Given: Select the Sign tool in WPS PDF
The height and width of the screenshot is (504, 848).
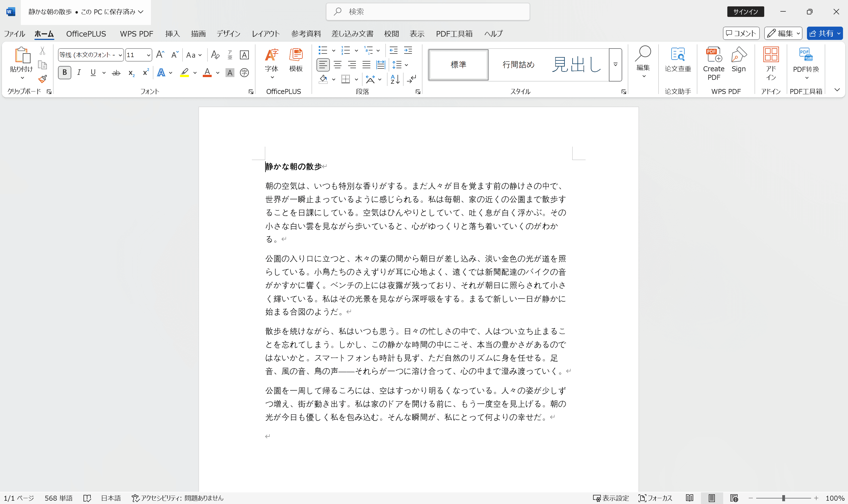Looking at the screenshot, I should [x=739, y=61].
